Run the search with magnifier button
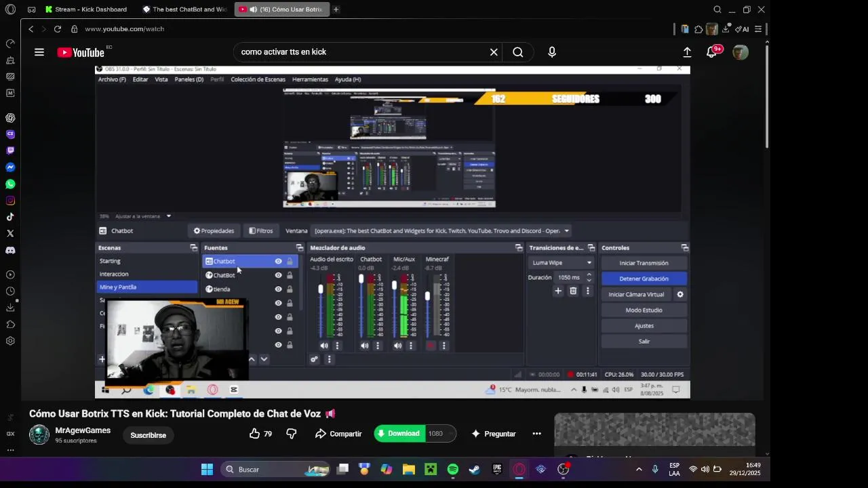The height and width of the screenshot is (488, 868). [x=518, y=52]
